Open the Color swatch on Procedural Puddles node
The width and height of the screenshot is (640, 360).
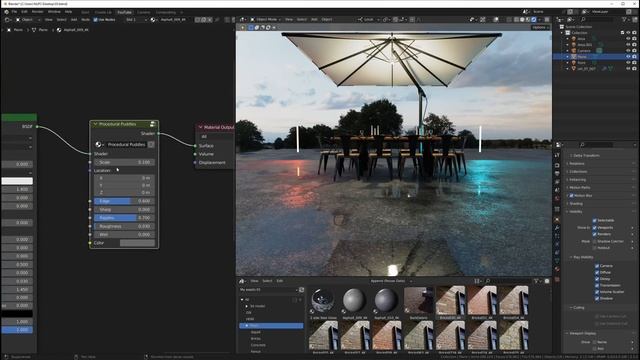pos(137,243)
